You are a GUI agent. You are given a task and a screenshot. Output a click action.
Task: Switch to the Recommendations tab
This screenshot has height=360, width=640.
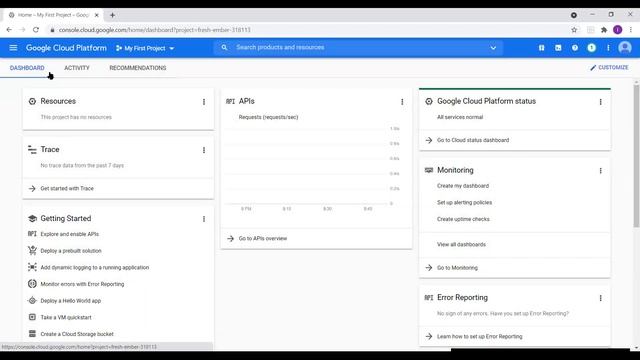[138, 68]
